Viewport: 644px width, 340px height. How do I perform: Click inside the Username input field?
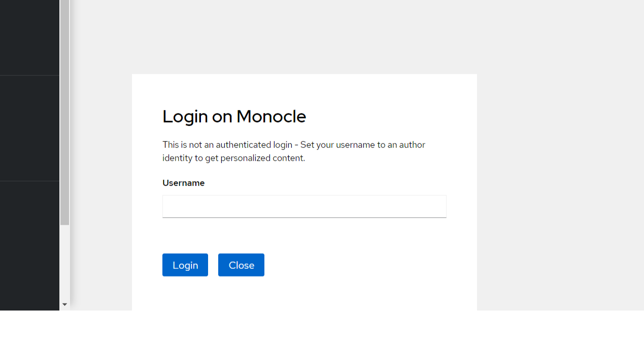[x=304, y=206]
